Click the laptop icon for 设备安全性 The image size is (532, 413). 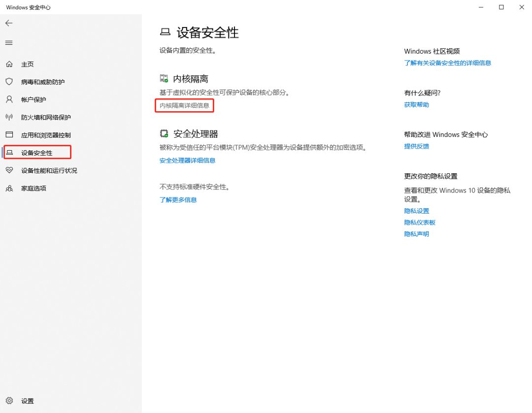[9, 153]
